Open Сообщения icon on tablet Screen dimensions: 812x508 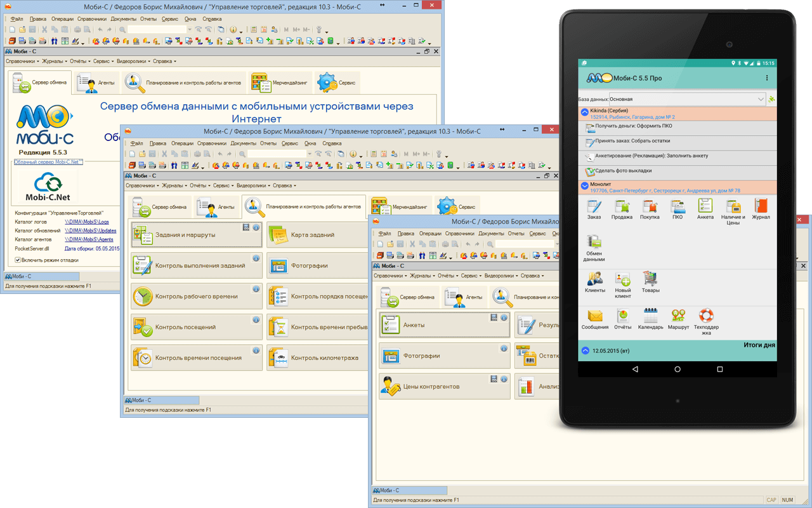coord(595,319)
